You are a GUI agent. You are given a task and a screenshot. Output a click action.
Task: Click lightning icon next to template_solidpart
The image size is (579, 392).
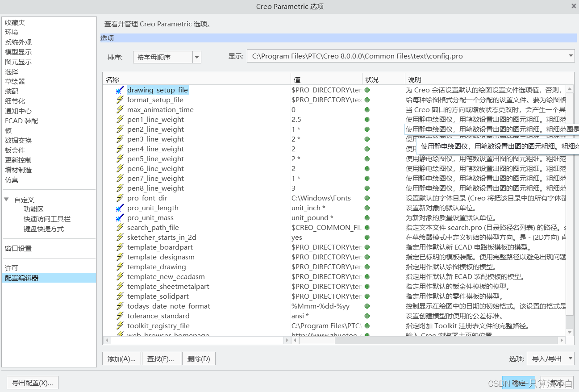[120, 296]
